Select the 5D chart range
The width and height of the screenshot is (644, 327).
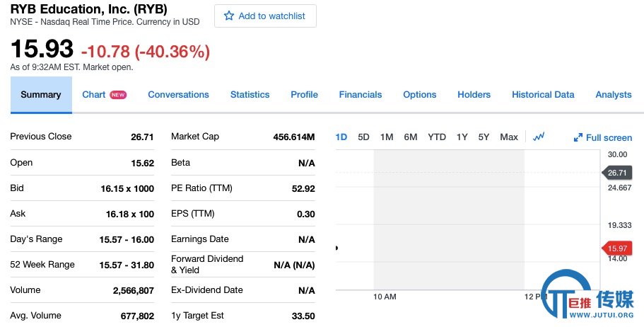pos(363,137)
